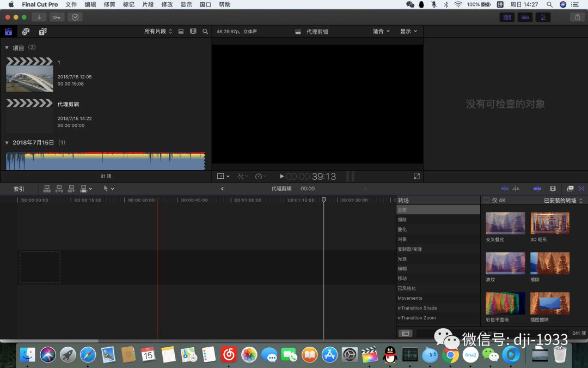The height and width of the screenshot is (368, 588).
Task: Open WeChat status icon in menu bar
Action: tap(411, 4)
